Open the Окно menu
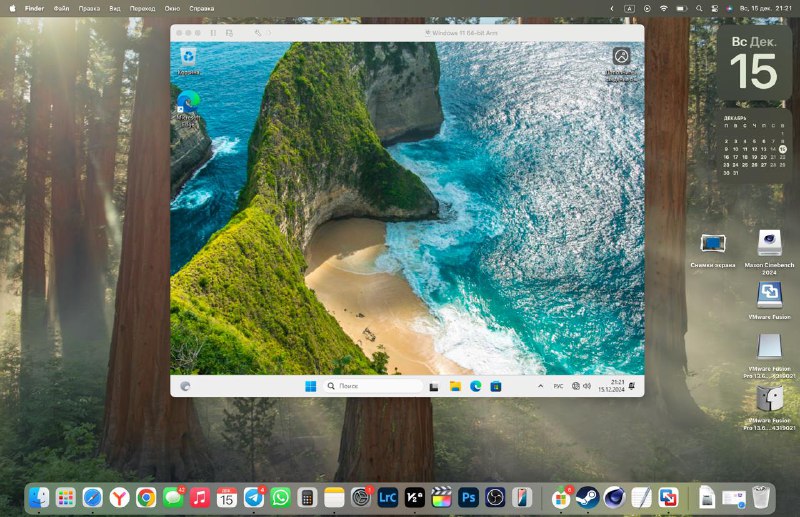Viewport: 800px width, 517px height. pyautogui.click(x=172, y=8)
